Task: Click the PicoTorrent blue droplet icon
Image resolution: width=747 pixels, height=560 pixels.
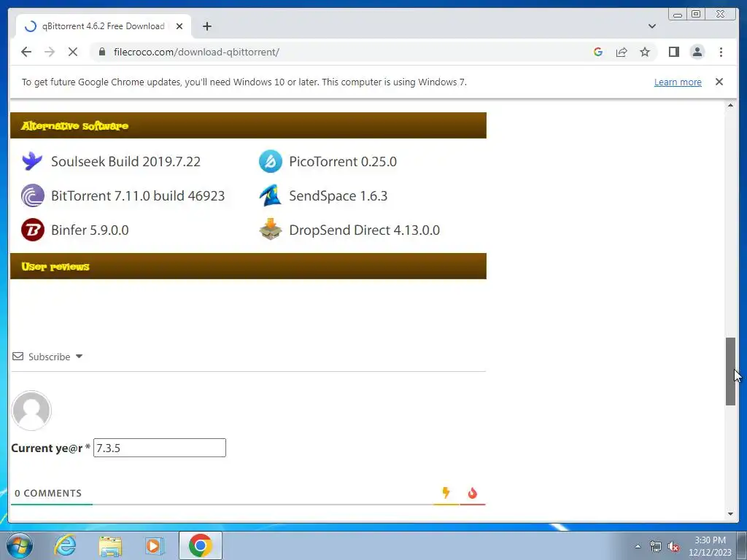Action: [x=270, y=161]
